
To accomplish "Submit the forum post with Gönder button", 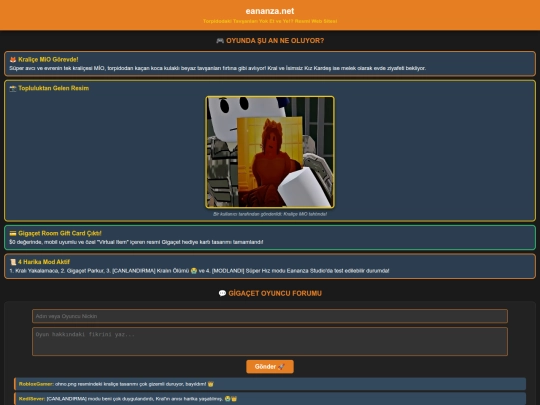I will (x=270, y=367).
